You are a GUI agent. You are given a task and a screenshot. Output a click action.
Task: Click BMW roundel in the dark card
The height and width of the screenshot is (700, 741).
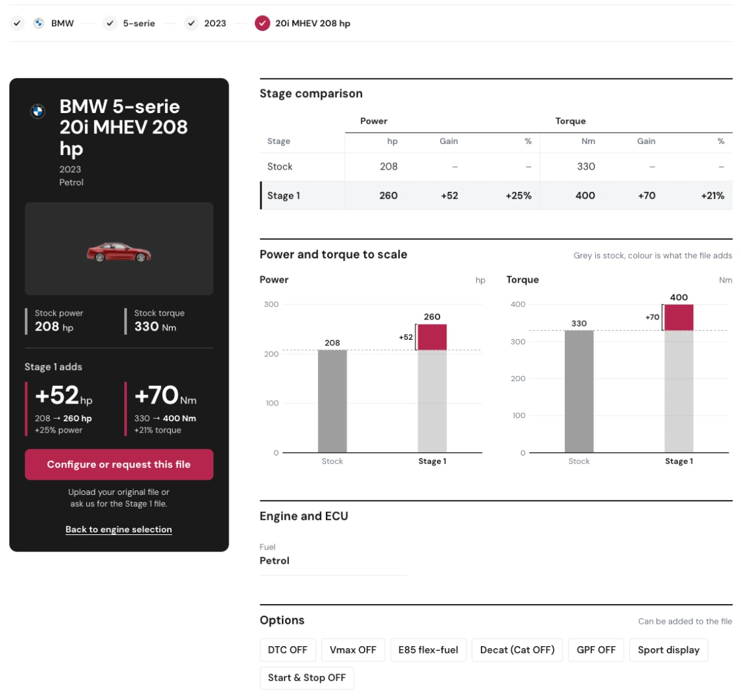[x=38, y=111]
